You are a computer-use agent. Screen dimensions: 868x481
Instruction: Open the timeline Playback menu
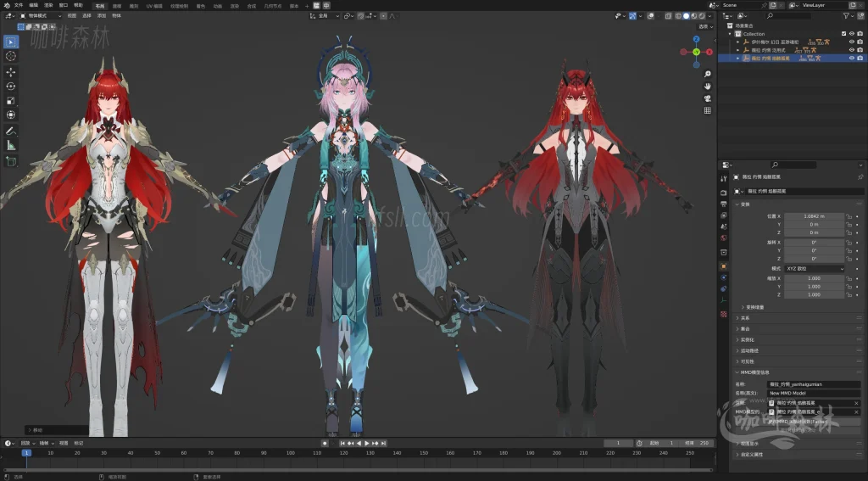[x=27, y=444]
